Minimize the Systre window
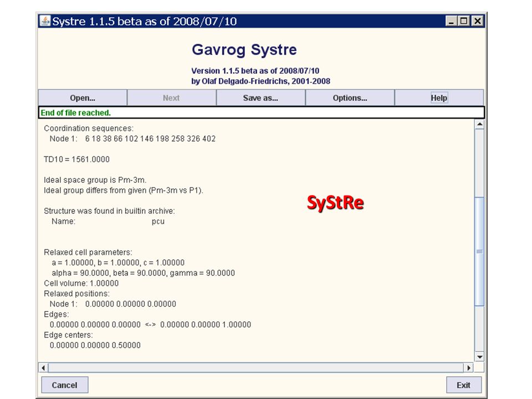Viewport: 532px width, 399px height. point(451,21)
